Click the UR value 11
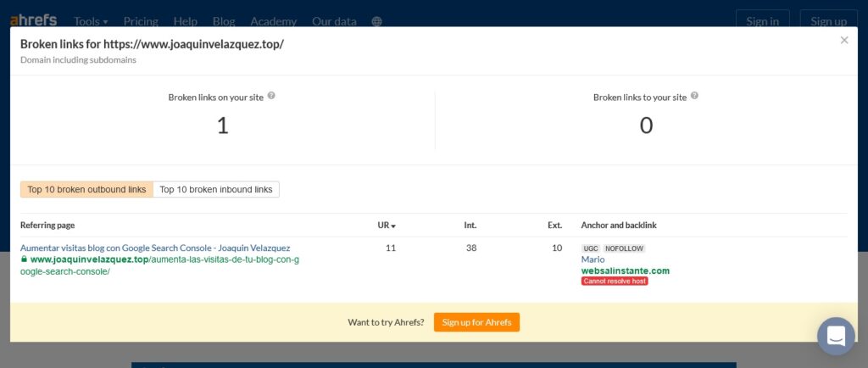This screenshot has width=868, height=368. click(x=391, y=248)
